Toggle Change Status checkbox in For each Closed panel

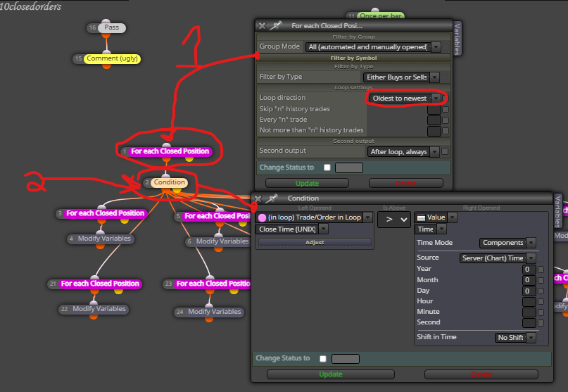pos(327,167)
